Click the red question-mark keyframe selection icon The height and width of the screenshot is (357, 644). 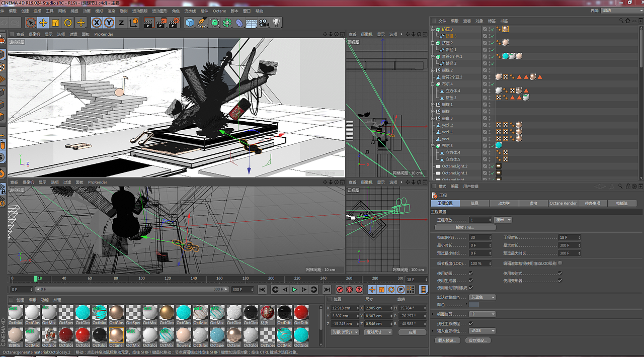click(359, 290)
